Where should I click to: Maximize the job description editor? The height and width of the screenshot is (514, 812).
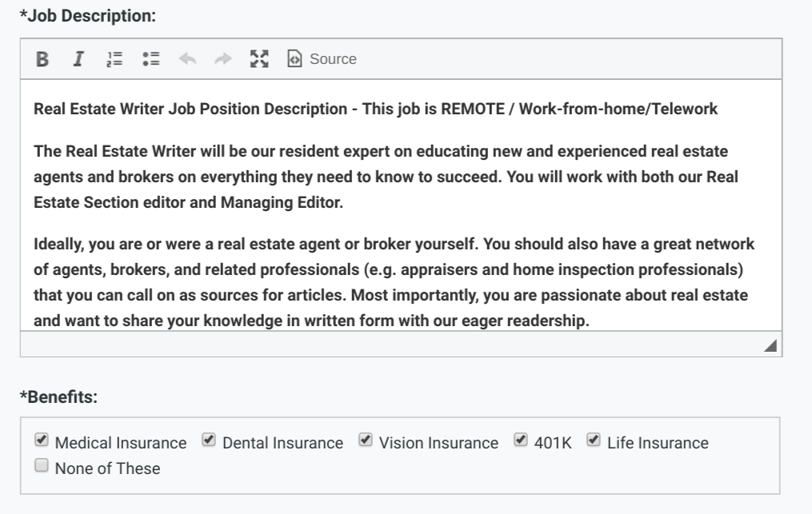point(259,59)
